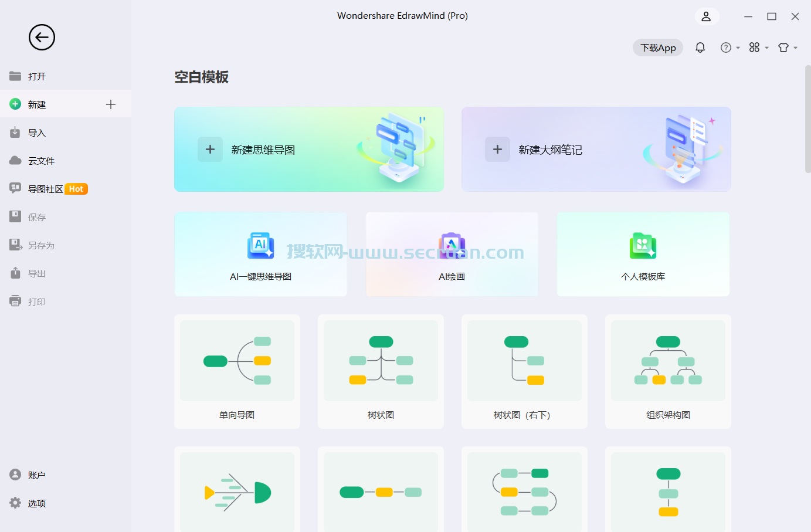Select the 组织架构图 template thumbnail
The height and width of the screenshot is (532, 811).
668,361
